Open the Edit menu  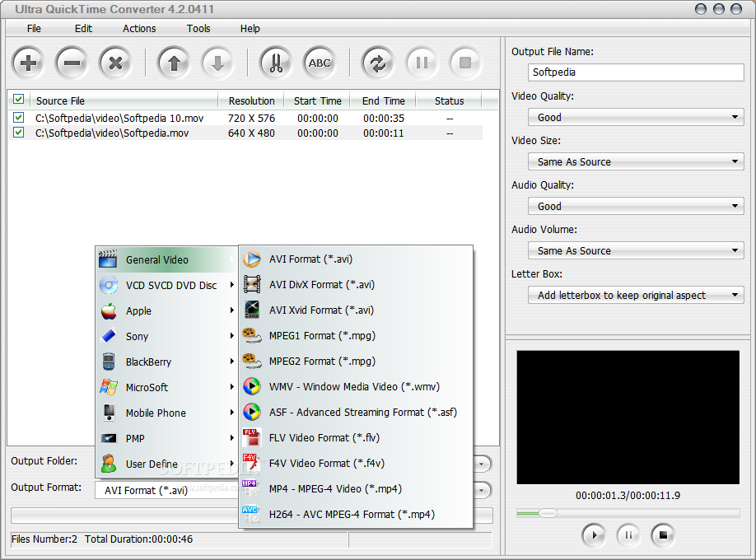pyautogui.click(x=83, y=29)
